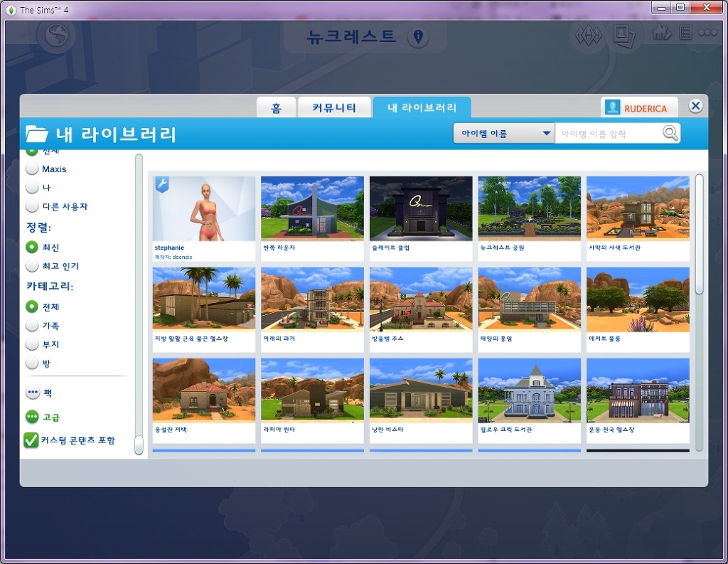
Task: Click the info pin next to 뉴크레스트
Action: coord(418,37)
